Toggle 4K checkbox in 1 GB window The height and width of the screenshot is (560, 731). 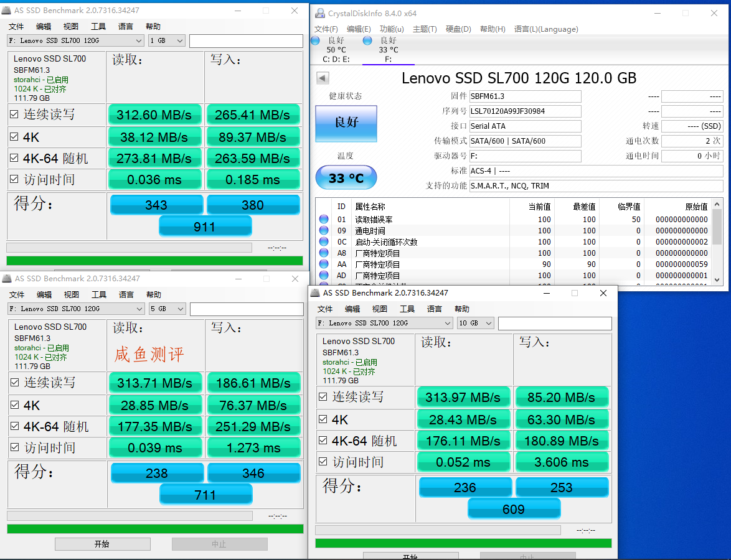(14, 136)
